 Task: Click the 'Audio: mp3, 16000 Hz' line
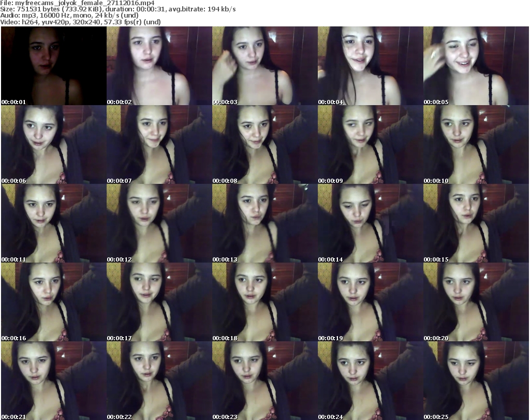click(69, 16)
